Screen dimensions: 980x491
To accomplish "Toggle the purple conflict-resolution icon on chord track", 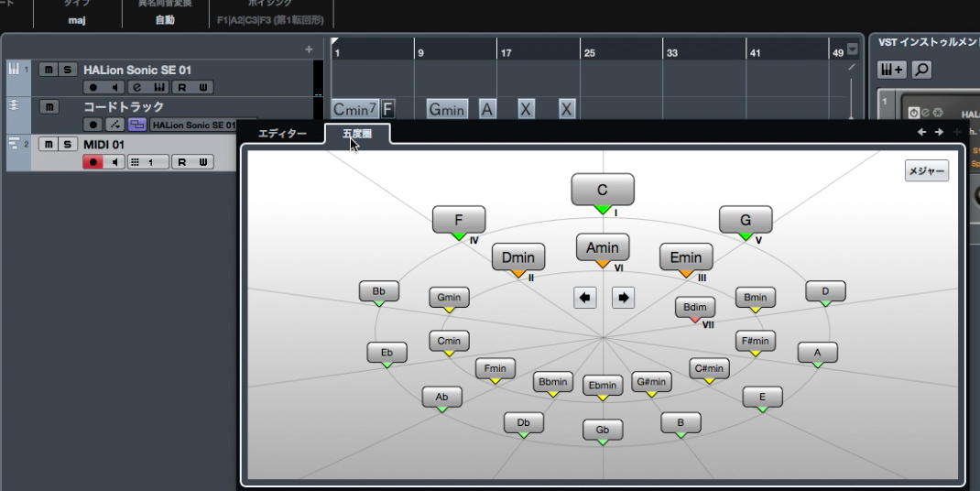I will tap(136, 125).
